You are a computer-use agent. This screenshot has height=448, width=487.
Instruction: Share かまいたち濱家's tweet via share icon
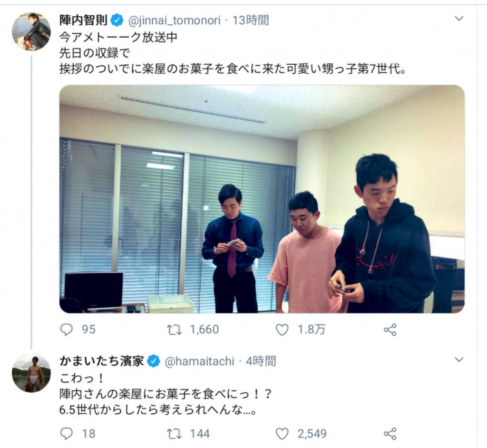[x=390, y=434]
